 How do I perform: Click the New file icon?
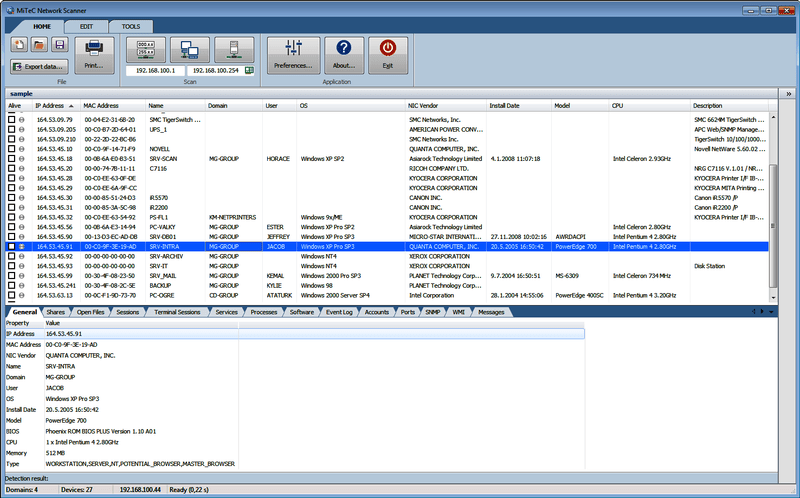click(19, 45)
